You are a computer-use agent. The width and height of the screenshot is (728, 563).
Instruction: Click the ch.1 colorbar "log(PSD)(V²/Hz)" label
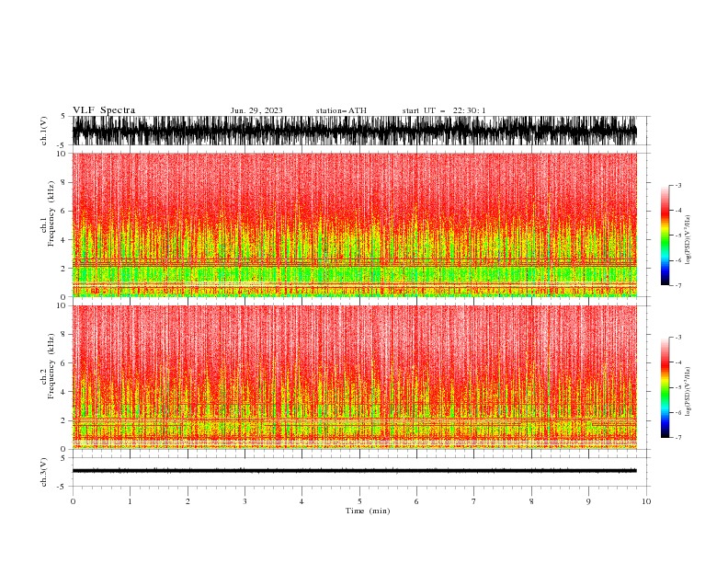point(688,240)
